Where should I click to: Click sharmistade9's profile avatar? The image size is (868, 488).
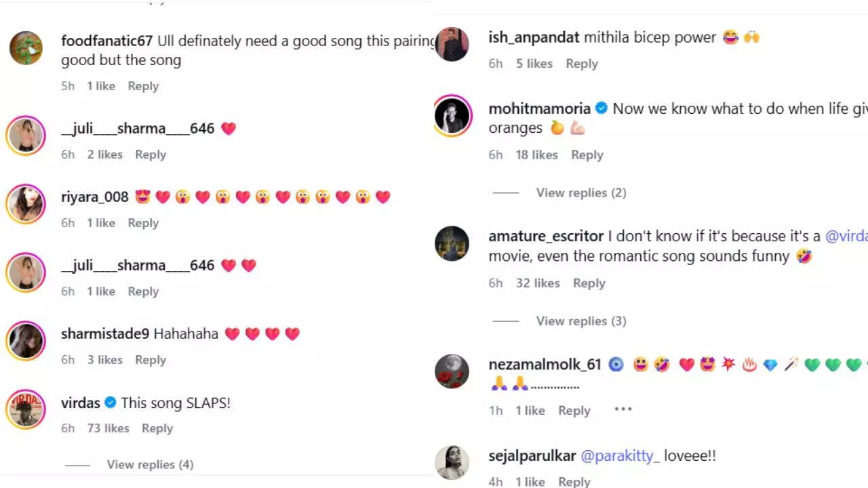[x=26, y=340]
